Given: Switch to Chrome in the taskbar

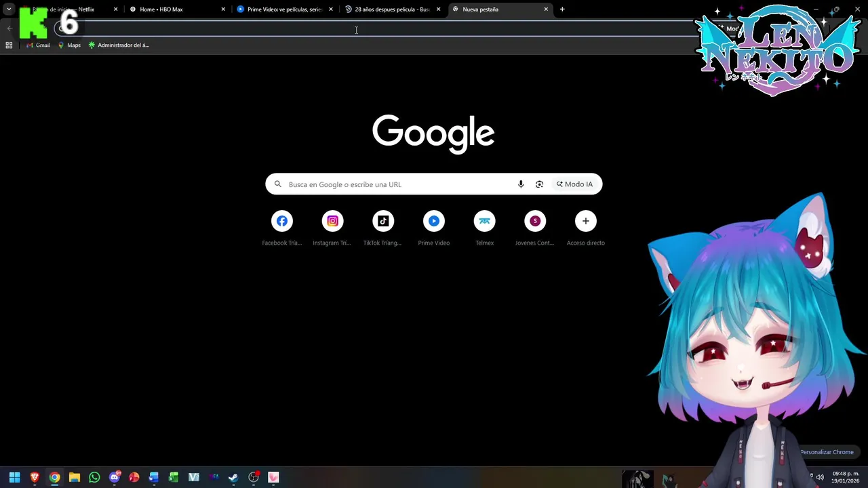Looking at the screenshot, I should click(x=54, y=477).
